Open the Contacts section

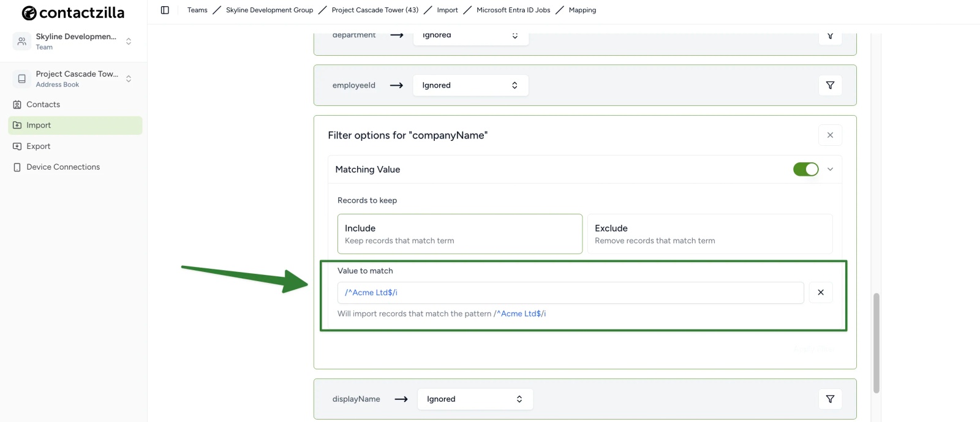[x=42, y=104]
